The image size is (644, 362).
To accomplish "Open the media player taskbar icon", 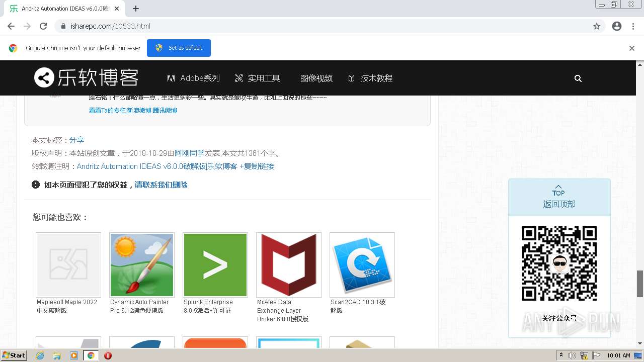I will click(74, 355).
